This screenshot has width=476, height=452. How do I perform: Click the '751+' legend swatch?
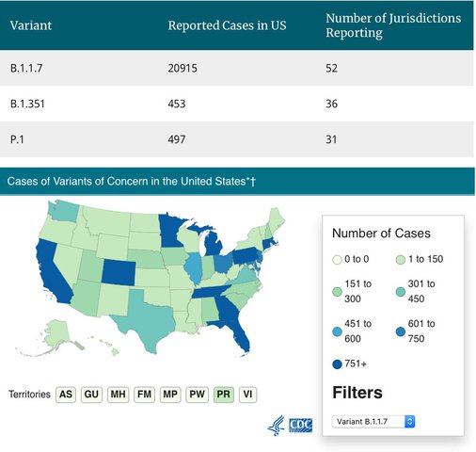(x=337, y=364)
